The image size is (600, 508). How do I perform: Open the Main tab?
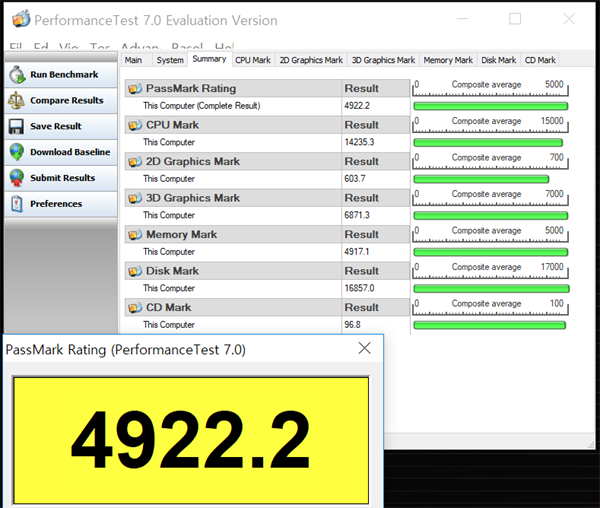(x=133, y=60)
